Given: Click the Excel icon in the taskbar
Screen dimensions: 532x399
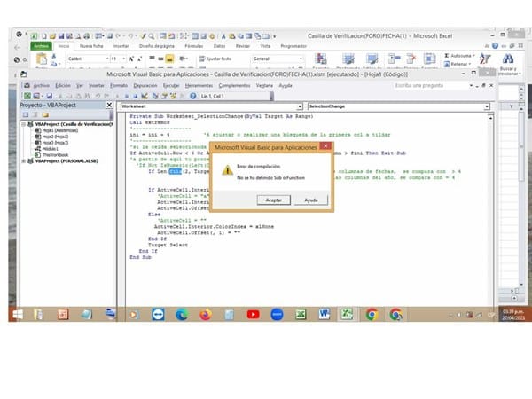Looking at the screenshot, I should [x=301, y=314].
